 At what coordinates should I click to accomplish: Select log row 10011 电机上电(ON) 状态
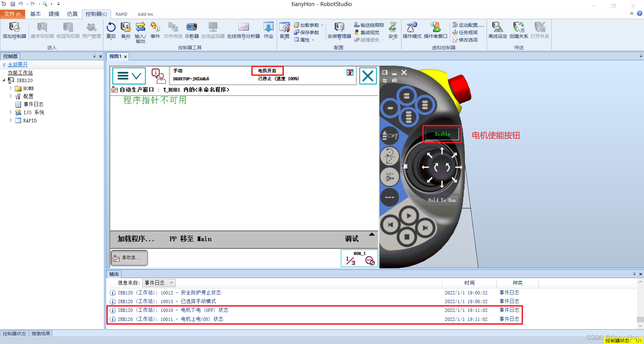(x=314, y=319)
